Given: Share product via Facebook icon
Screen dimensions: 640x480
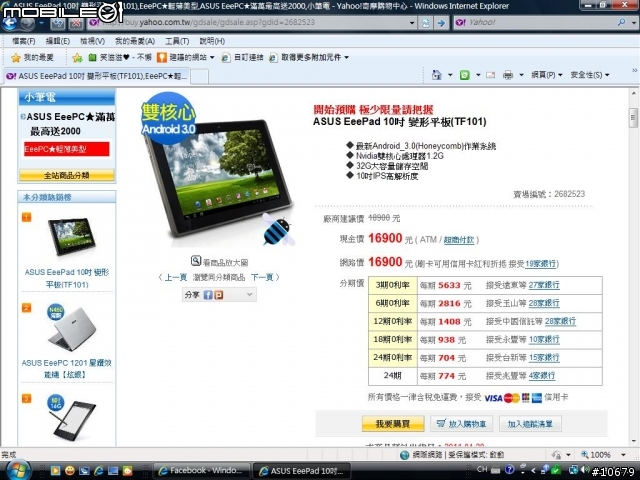Looking at the screenshot, I should [208, 295].
